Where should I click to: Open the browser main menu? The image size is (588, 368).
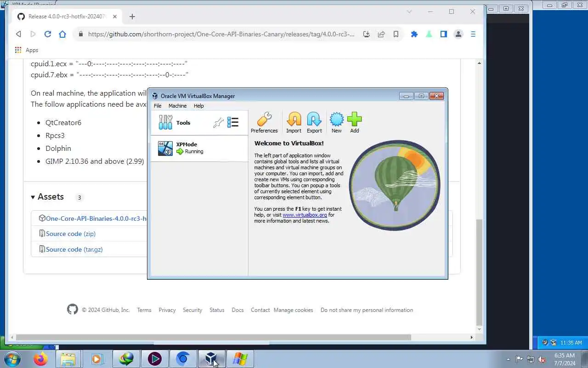point(473,34)
